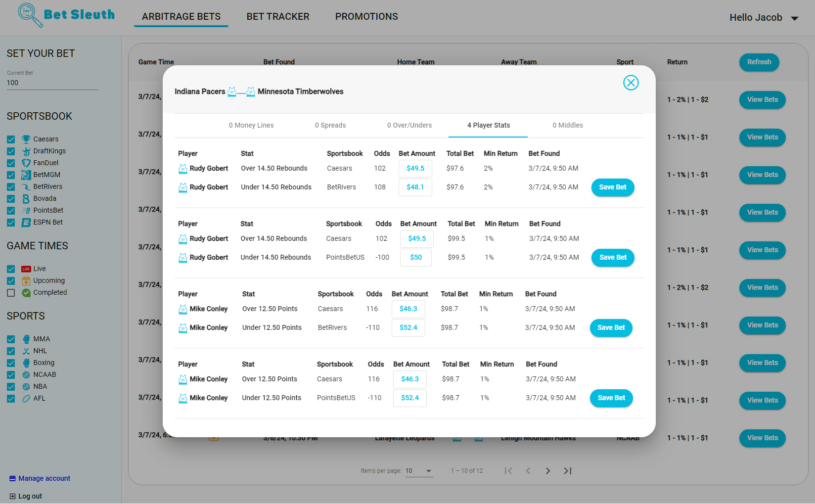Click the Indiana Pacers jersey icon
Image resolution: width=815 pixels, height=504 pixels.
coord(232,92)
